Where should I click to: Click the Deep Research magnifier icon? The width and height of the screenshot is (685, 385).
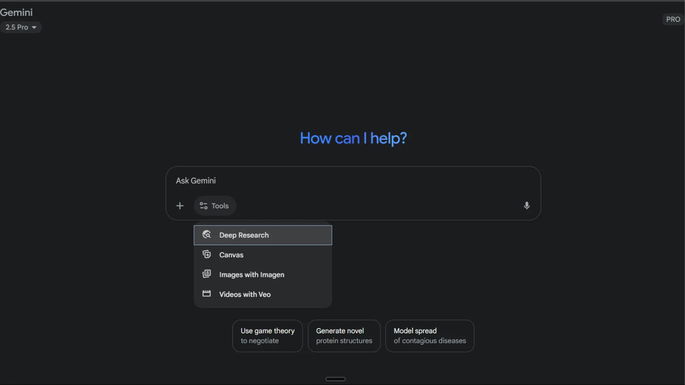click(207, 235)
